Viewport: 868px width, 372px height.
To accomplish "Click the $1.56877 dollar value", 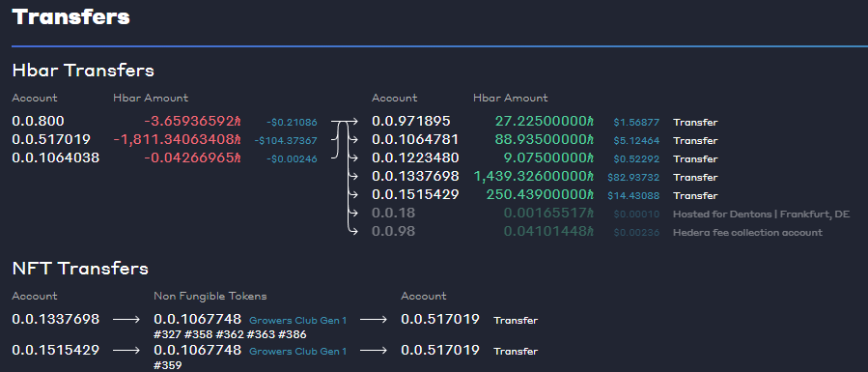I will point(636,123).
